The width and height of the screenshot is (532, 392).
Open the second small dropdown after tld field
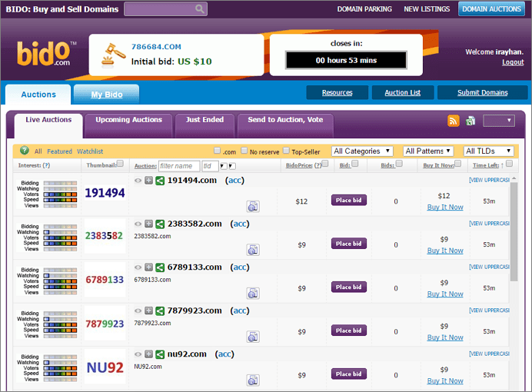click(x=232, y=166)
